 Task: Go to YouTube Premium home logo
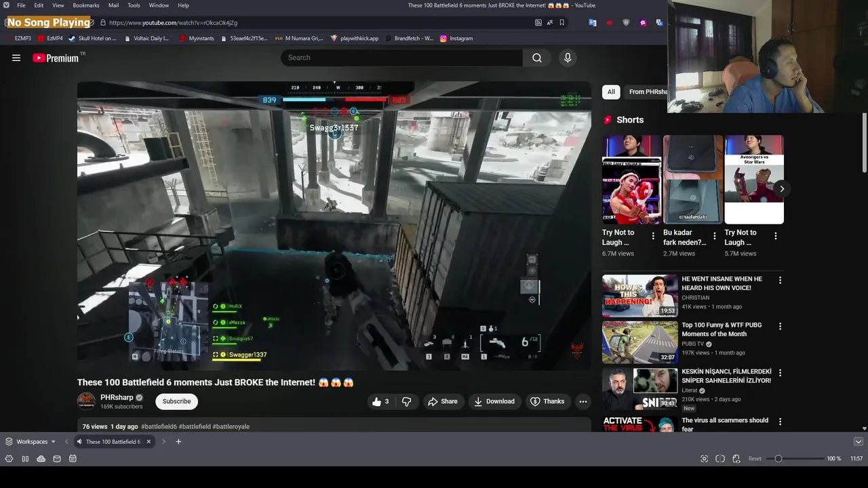56,58
